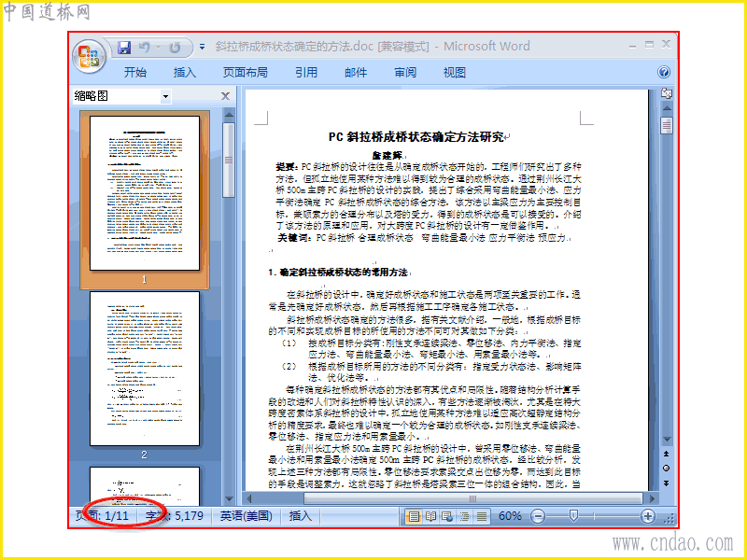Toggle the ruler button above document scrollbar
The width and height of the screenshot is (747, 560).
click(667, 94)
